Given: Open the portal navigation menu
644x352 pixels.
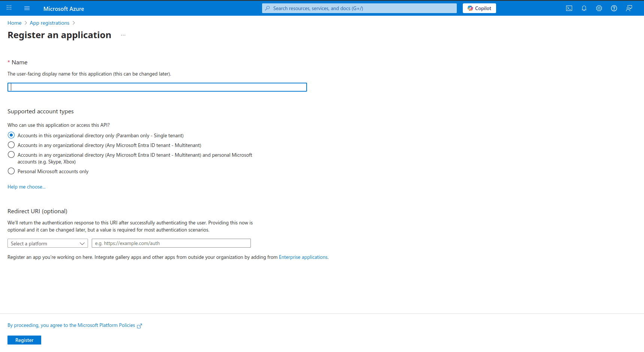Looking at the screenshot, I should click(x=27, y=8).
